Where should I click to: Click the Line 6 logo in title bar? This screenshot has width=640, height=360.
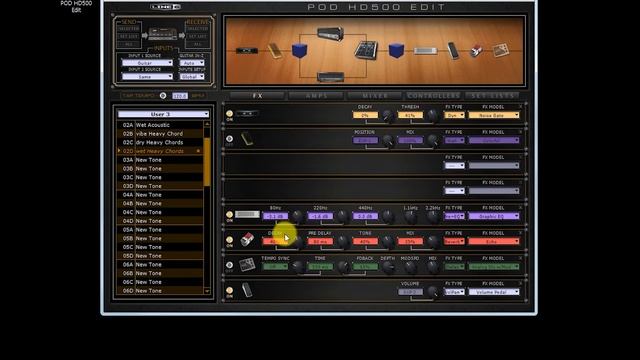click(165, 7)
